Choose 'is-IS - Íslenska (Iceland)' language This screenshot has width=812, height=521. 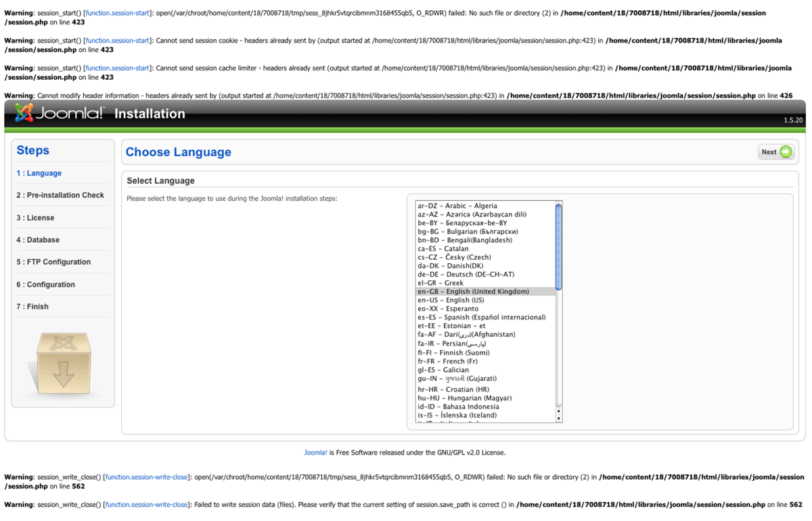click(485, 415)
